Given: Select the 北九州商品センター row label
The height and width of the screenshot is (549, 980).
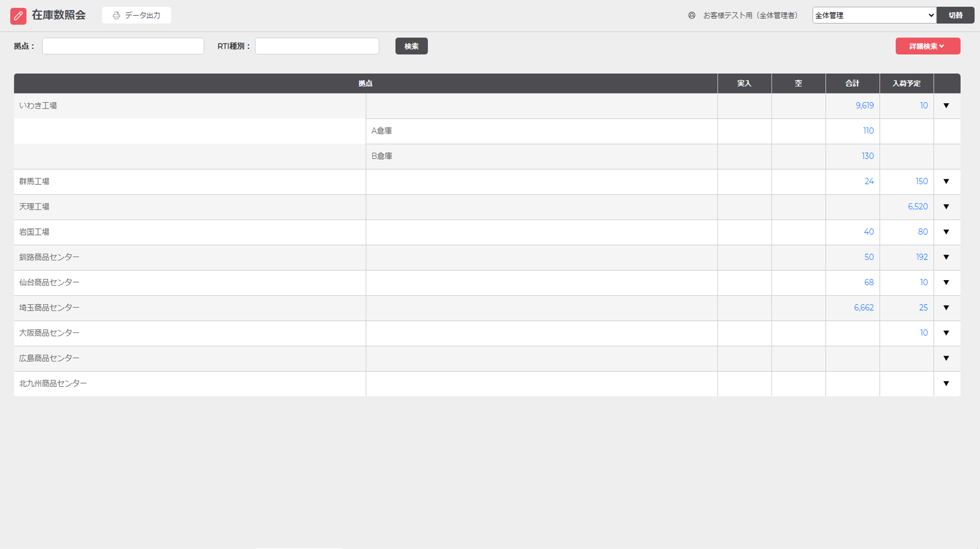Looking at the screenshot, I should 53,383.
